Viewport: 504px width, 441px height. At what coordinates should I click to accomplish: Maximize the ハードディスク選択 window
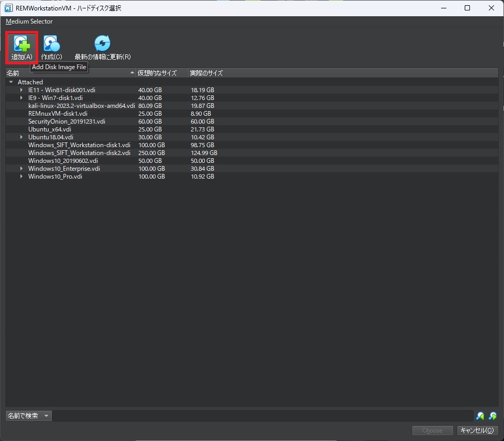467,8
